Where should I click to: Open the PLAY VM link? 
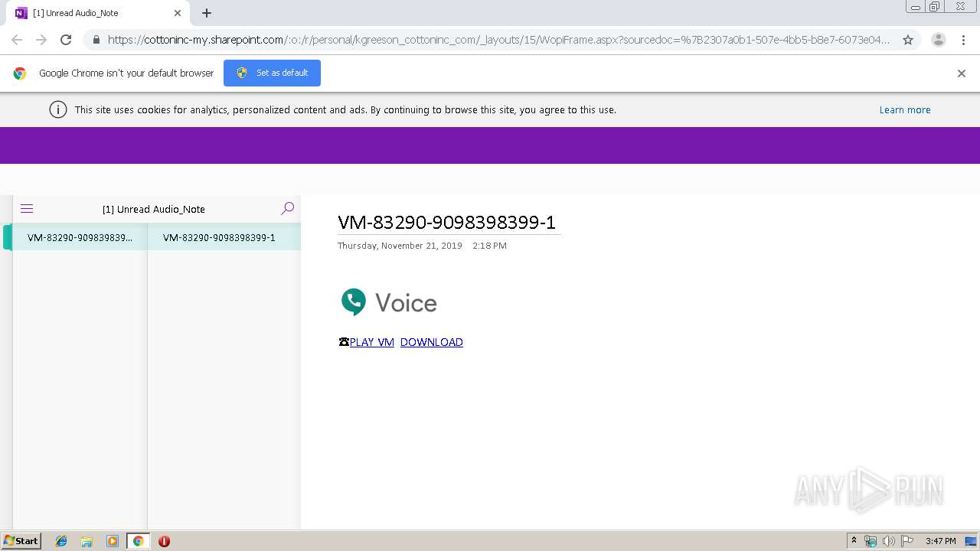coord(371,342)
